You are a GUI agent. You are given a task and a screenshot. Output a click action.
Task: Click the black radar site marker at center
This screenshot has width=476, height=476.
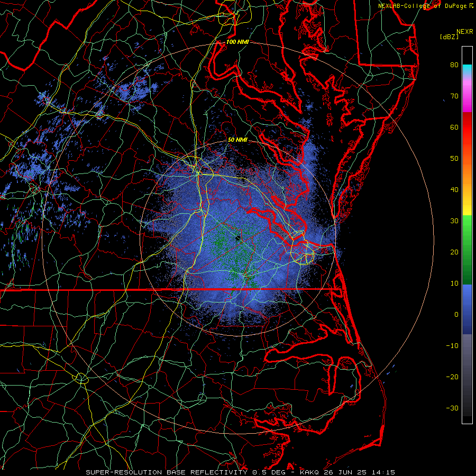pos(238,238)
